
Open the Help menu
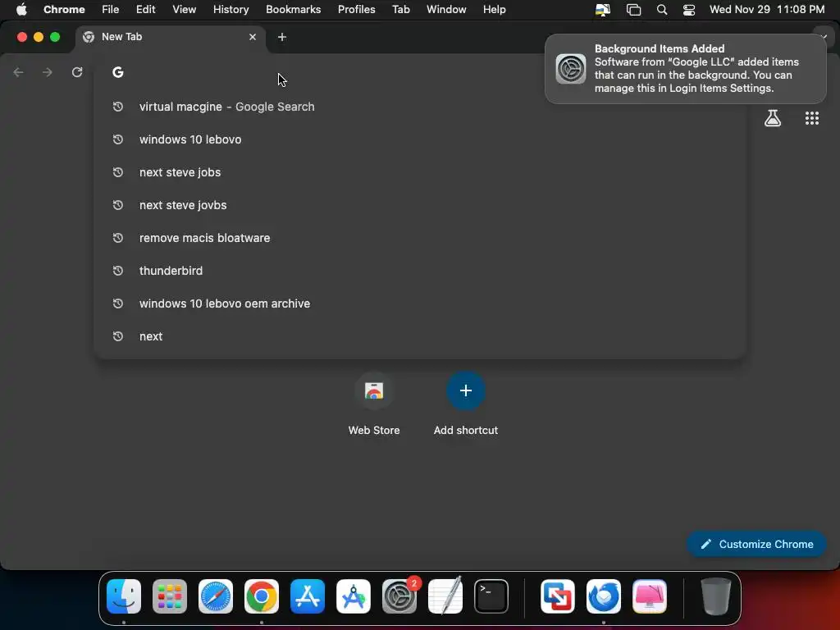pyautogui.click(x=494, y=10)
